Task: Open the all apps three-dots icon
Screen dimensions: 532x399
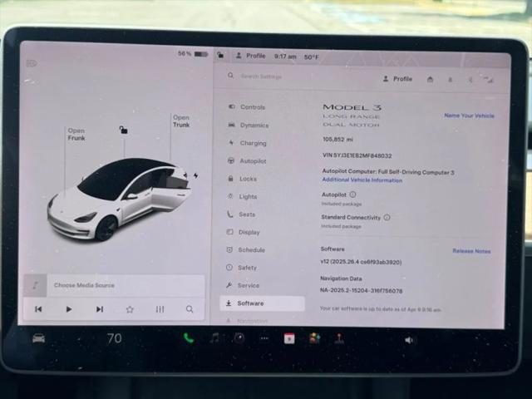Action: pyautogui.click(x=264, y=338)
